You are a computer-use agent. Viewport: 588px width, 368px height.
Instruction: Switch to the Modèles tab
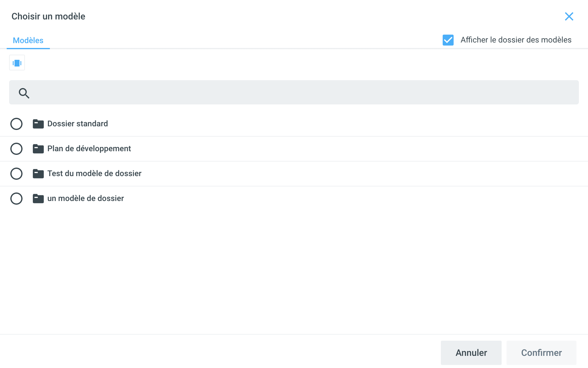[x=28, y=40]
